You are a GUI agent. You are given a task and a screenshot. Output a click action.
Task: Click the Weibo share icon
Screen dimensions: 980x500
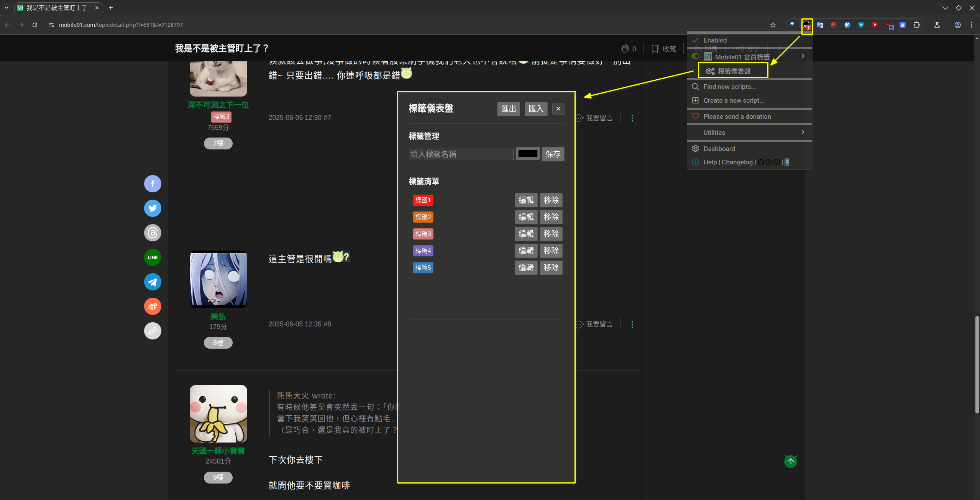(153, 307)
